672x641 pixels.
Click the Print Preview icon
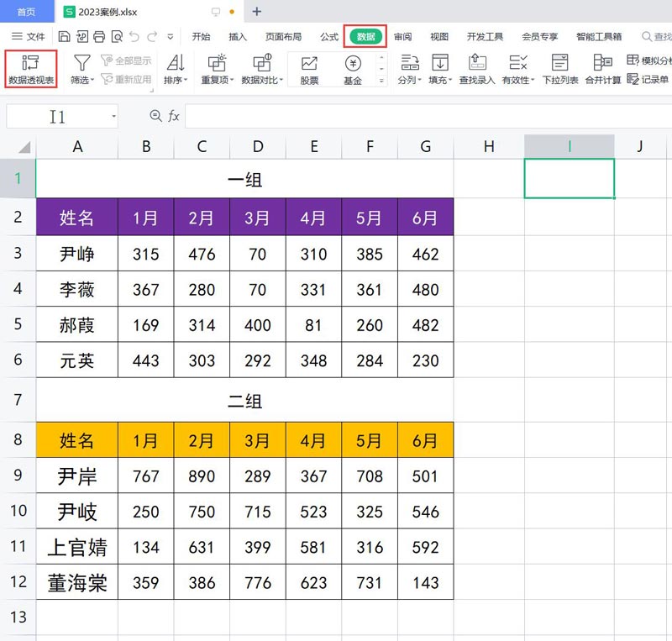tap(117, 37)
